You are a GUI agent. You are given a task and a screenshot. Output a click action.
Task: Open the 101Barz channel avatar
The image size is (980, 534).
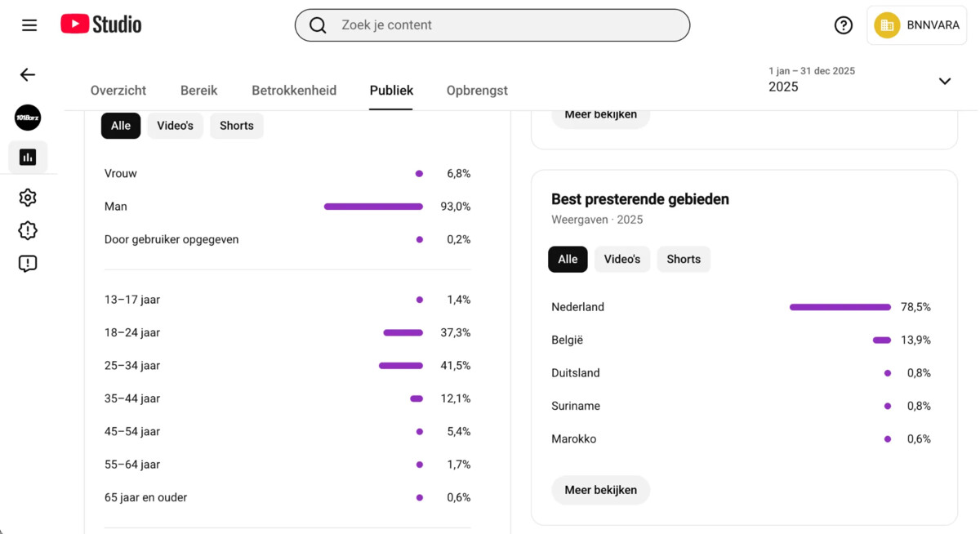pyautogui.click(x=28, y=118)
